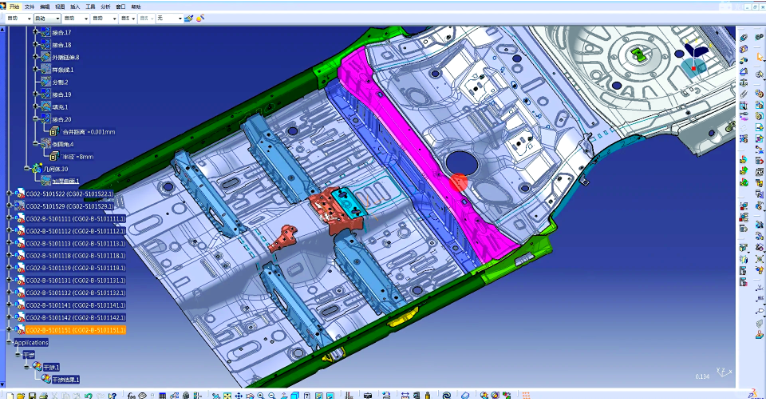Click the Save diskette icon
Image resolution: width=766 pixels, height=399 pixels.
click(x=32, y=396)
